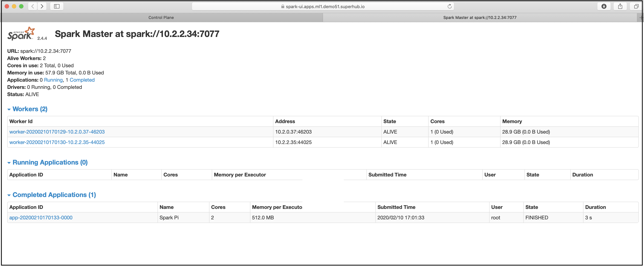
Task: Minimize the window using the yellow button
Action: click(14, 6)
